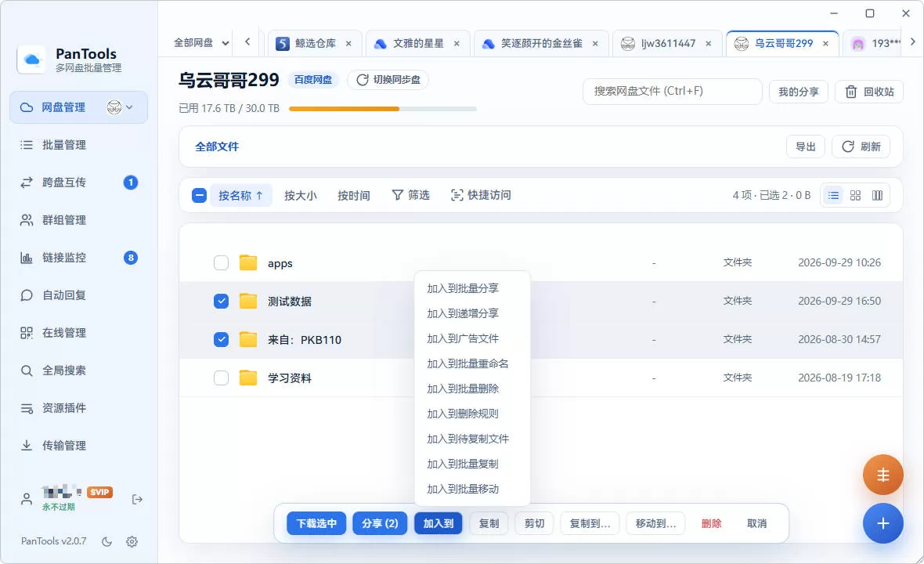Open 链接监控 sidebar item

point(79,258)
